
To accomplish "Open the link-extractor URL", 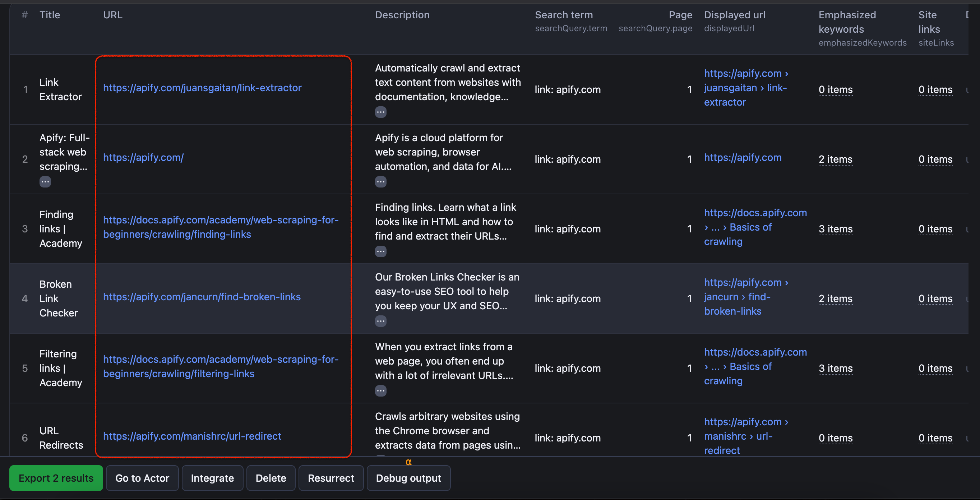I will point(202,88).
